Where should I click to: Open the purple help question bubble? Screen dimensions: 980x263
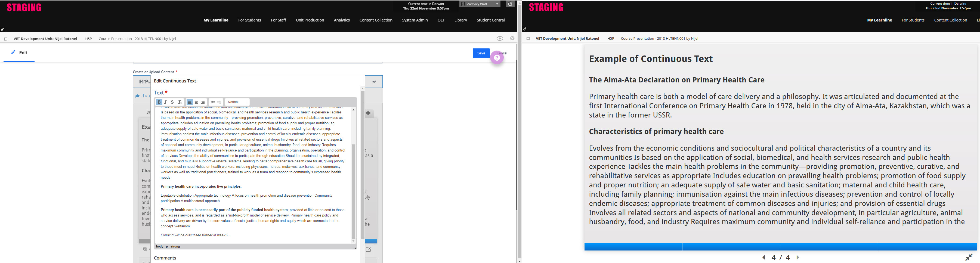497,58
